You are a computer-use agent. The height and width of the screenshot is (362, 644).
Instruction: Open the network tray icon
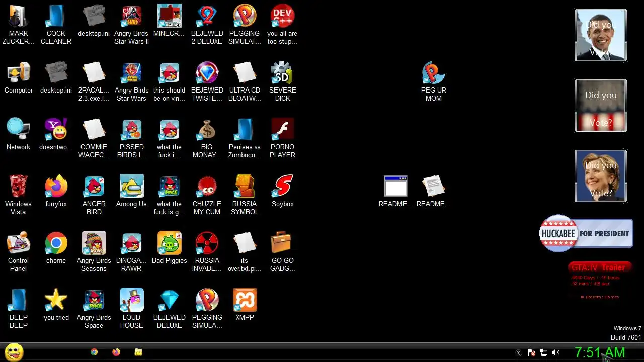[x=544, y=353]
